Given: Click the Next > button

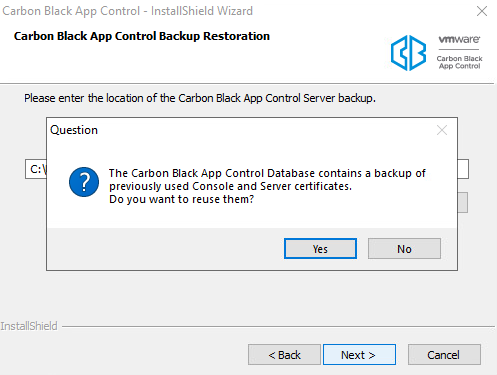Looking at the screenshot, I should [x=359, y=355].
